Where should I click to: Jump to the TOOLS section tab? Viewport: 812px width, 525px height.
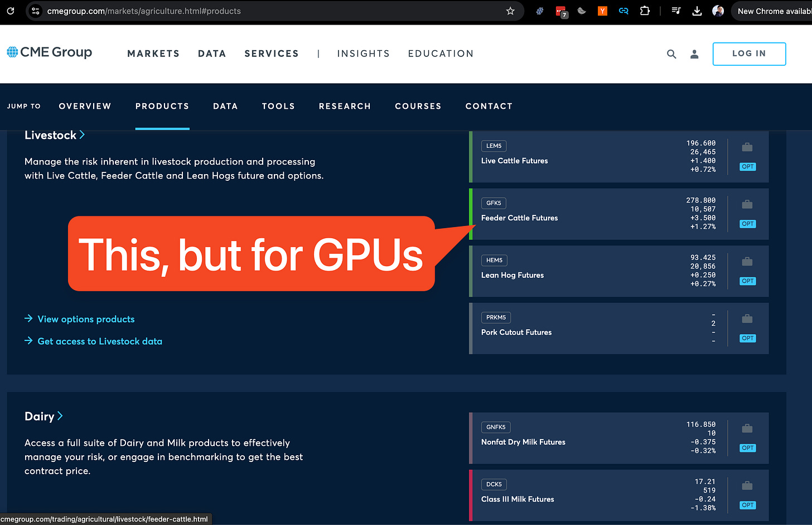click(278, 106)
